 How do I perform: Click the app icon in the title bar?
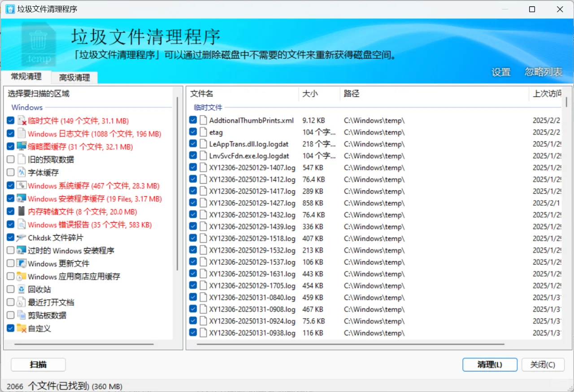click(9, 9)
